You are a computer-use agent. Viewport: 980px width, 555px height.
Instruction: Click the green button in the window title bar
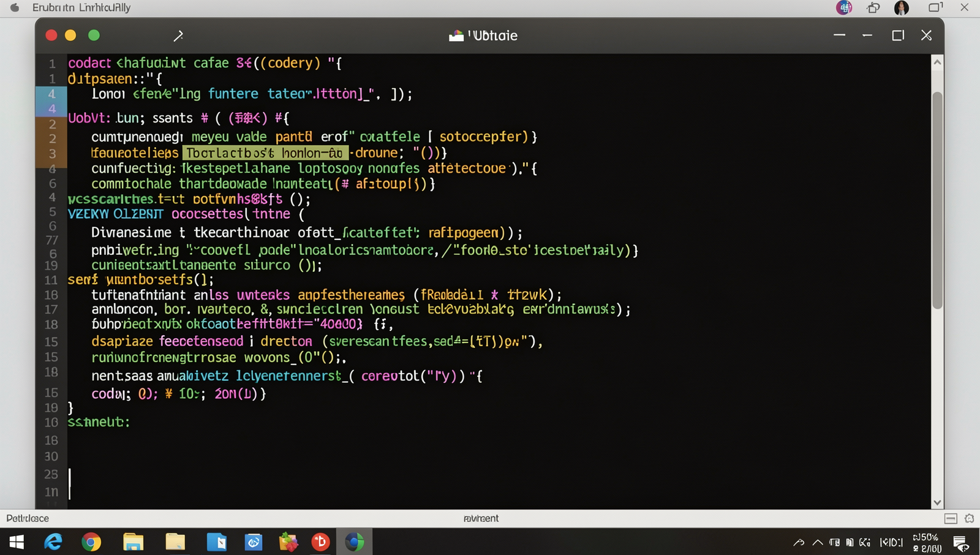coord(94,36)
